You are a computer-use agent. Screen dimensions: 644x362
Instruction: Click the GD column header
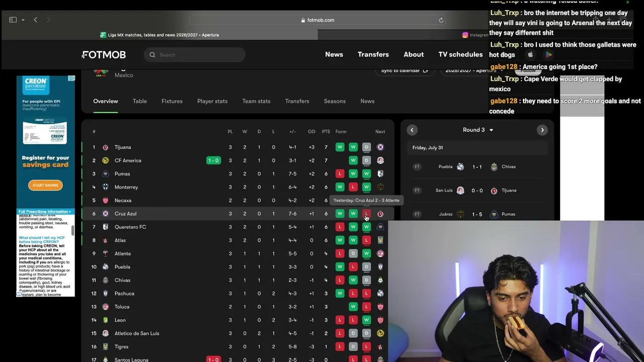tap(311, 132)
